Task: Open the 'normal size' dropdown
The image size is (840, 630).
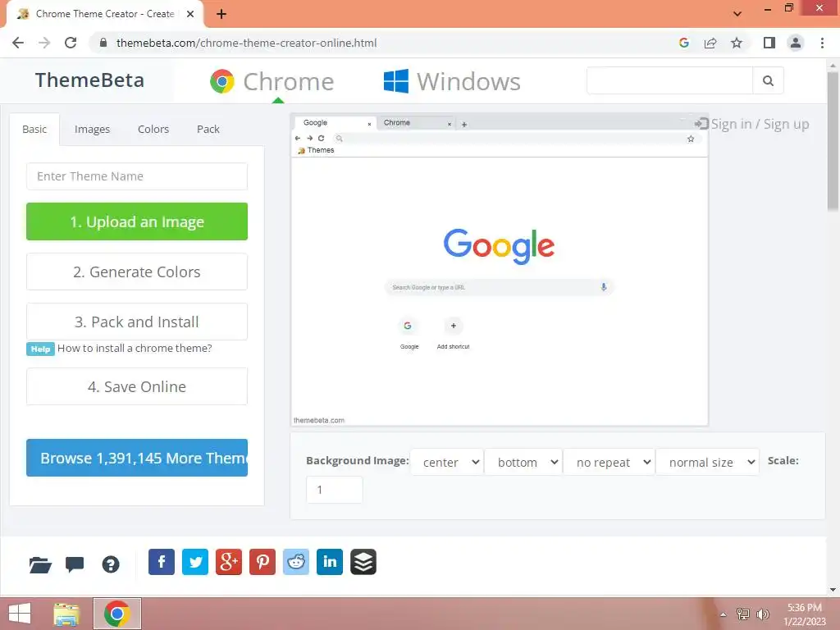Action: pyautogui.click(x=708, y=462)
